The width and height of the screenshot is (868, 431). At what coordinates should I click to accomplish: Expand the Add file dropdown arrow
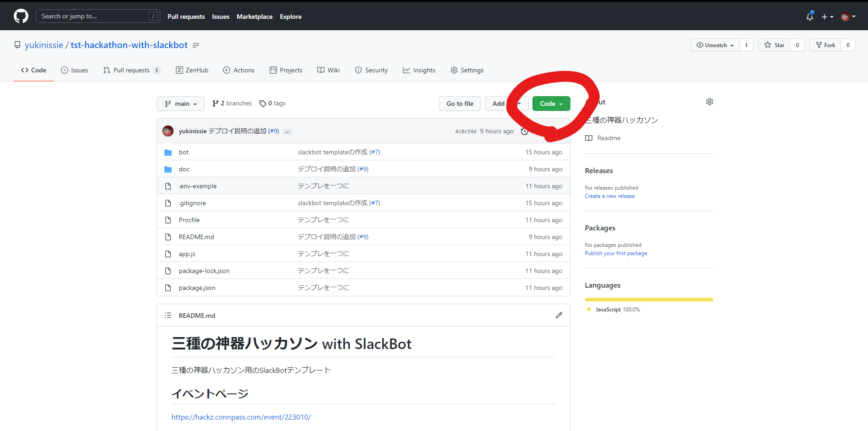(519, 104)
